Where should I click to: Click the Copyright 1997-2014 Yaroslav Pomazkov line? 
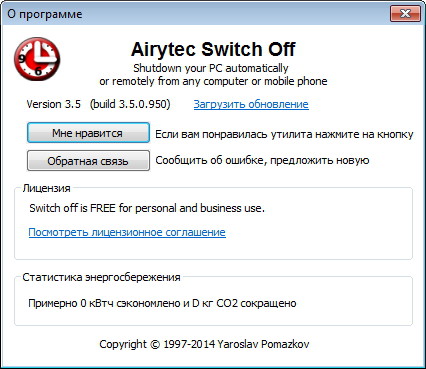[204, 344]
